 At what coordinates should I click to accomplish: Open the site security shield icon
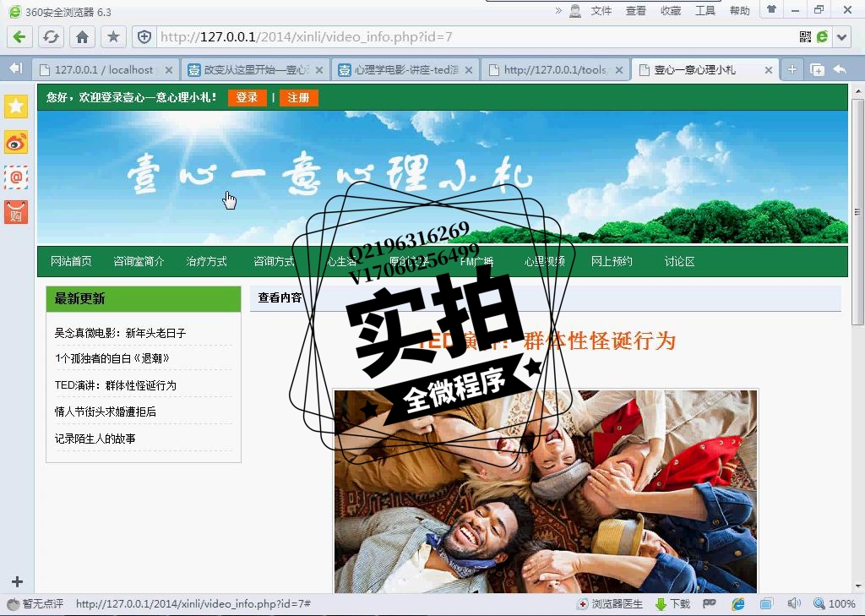144,37
